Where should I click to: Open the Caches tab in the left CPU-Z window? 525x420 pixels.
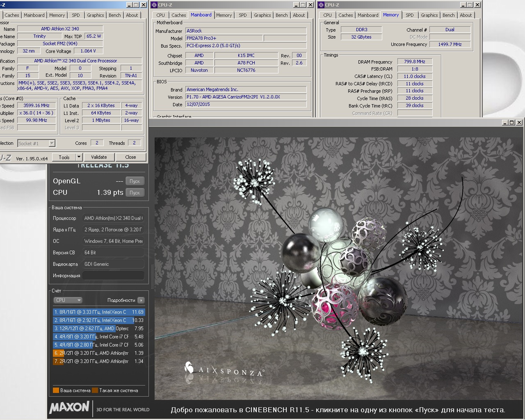(x=12, y=15)
